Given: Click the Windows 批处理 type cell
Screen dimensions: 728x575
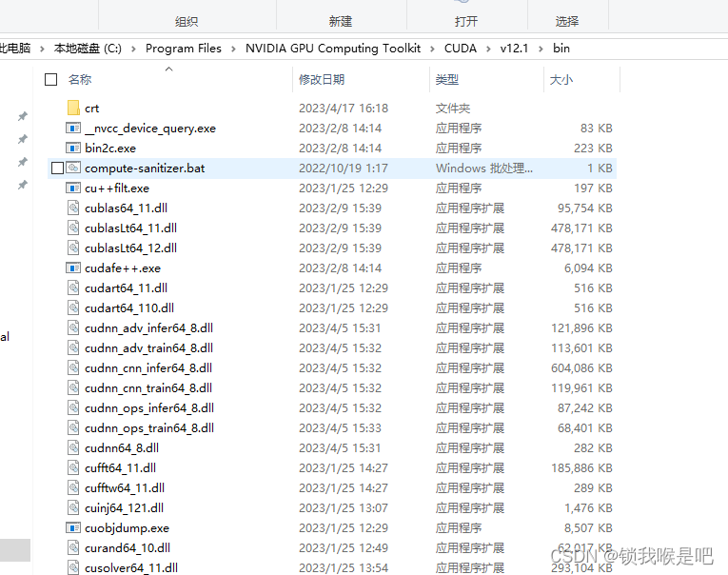Looking at the screenshot, I should click(483, 169).
